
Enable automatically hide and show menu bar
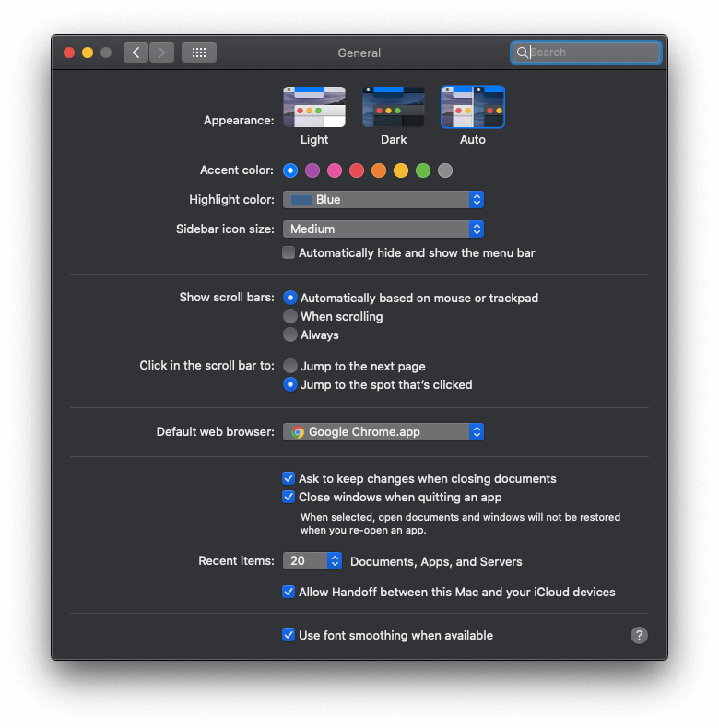pos(289,252)
